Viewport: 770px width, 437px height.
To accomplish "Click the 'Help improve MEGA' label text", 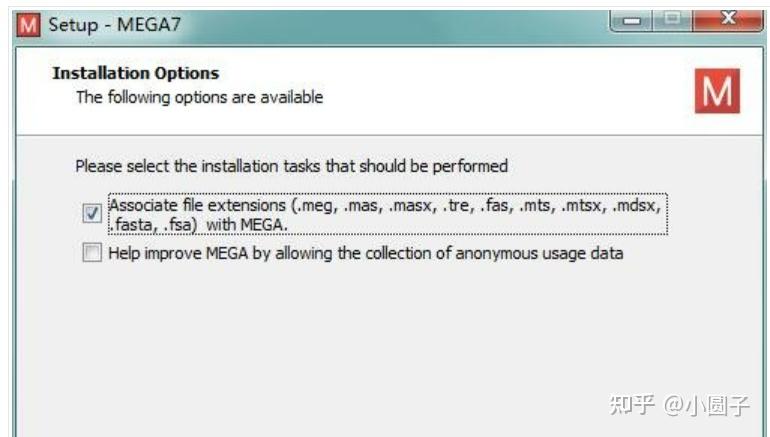I will tap(365, 254).
